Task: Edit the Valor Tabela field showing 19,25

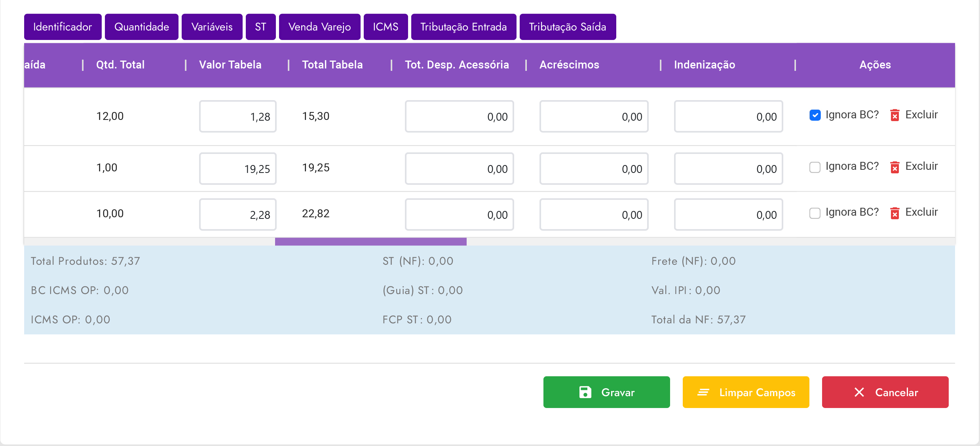Action: pos(237,169)
